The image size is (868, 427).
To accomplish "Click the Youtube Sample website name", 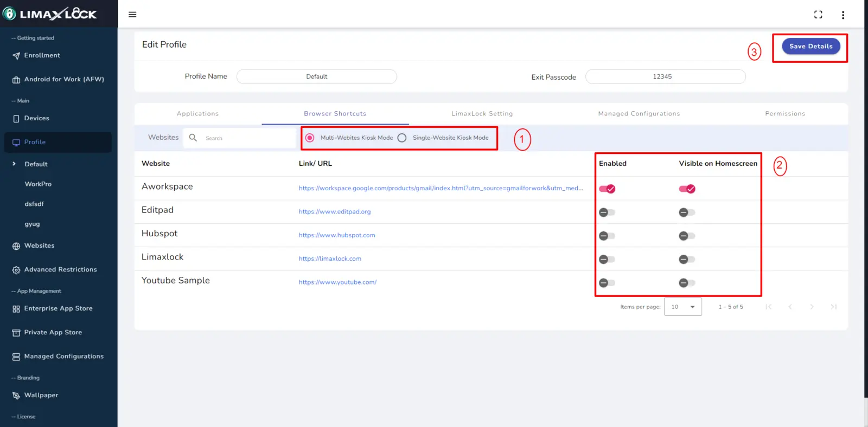I will (175, 281).
